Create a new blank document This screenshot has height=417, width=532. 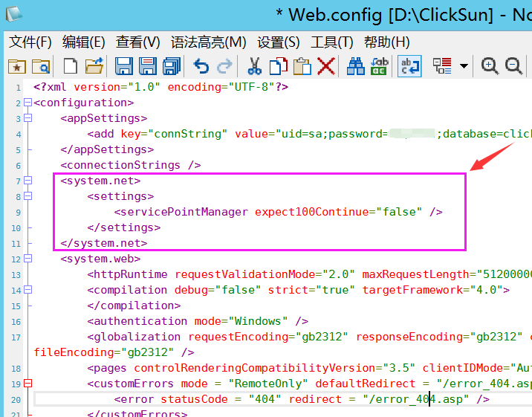[x=71, y=66]
